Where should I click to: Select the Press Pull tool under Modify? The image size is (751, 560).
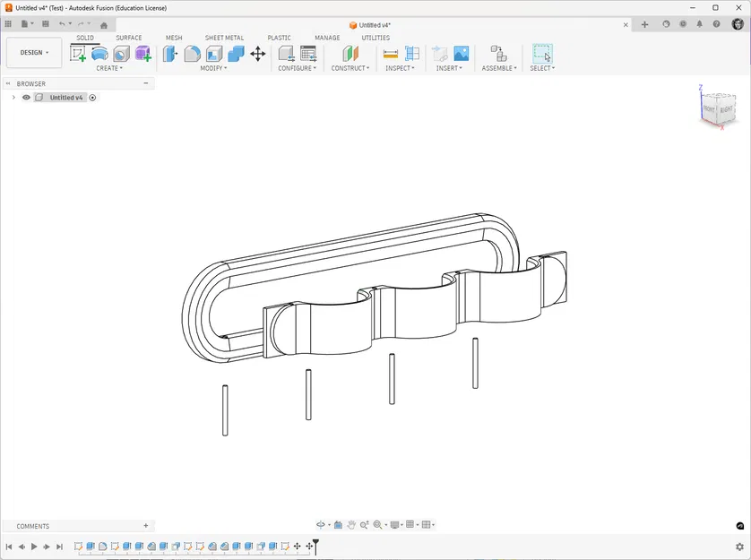(169, 54)
